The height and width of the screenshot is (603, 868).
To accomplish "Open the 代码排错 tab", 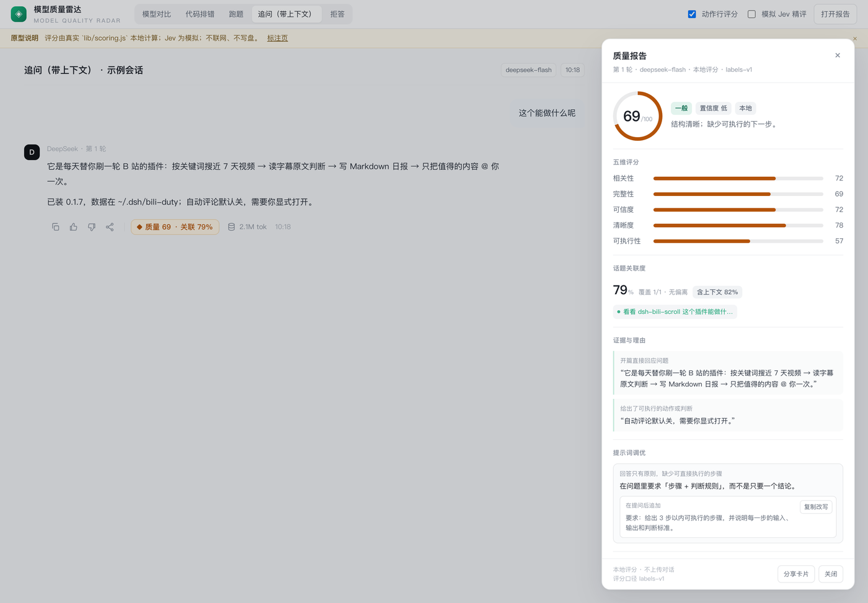I will (x=200, y=14).
